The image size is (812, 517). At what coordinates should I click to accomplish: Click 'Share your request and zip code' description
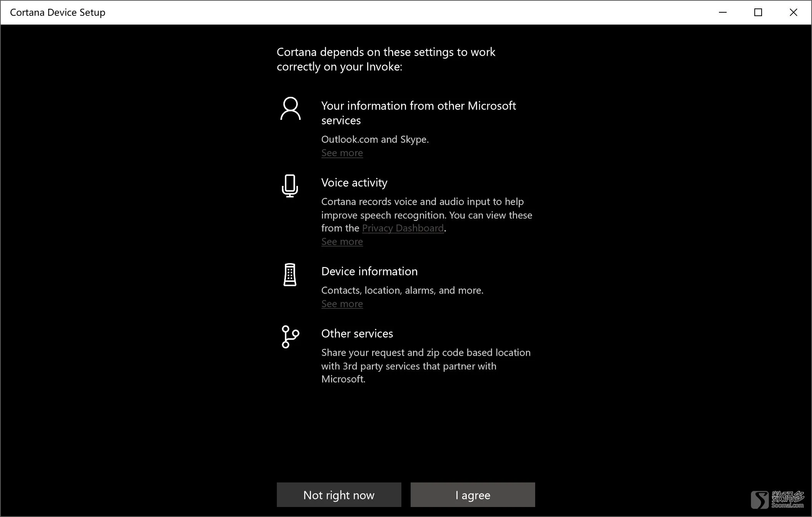point(426,366)
